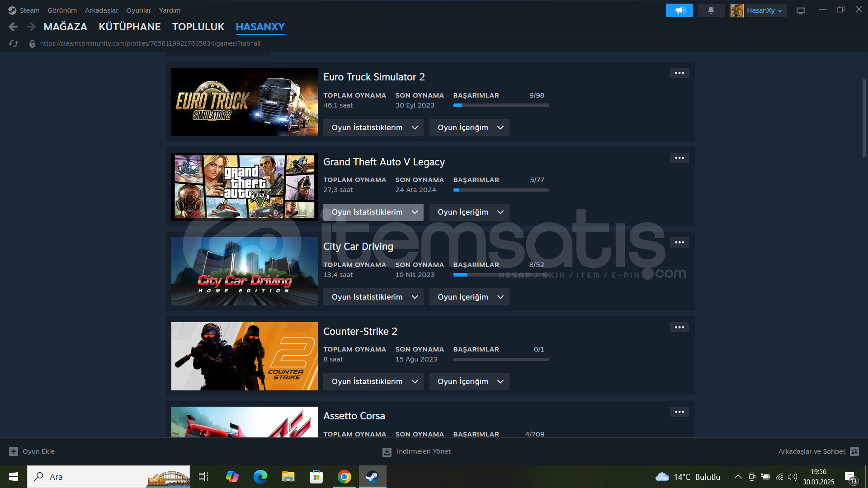Open Microsoft Edge from taskbar

pyautogui.click(x=260, y=477)
